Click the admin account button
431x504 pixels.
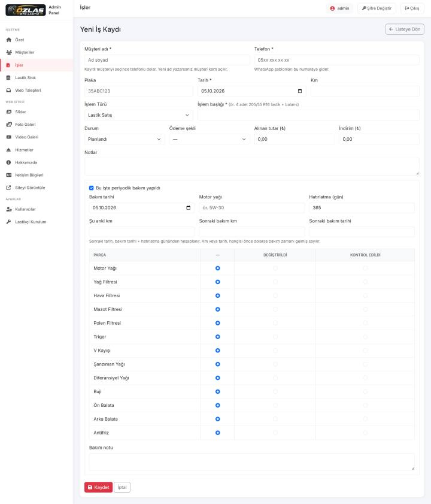339,8
